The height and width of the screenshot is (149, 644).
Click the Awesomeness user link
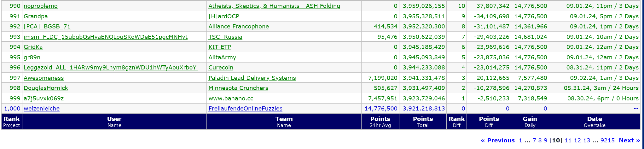point(44,78)
